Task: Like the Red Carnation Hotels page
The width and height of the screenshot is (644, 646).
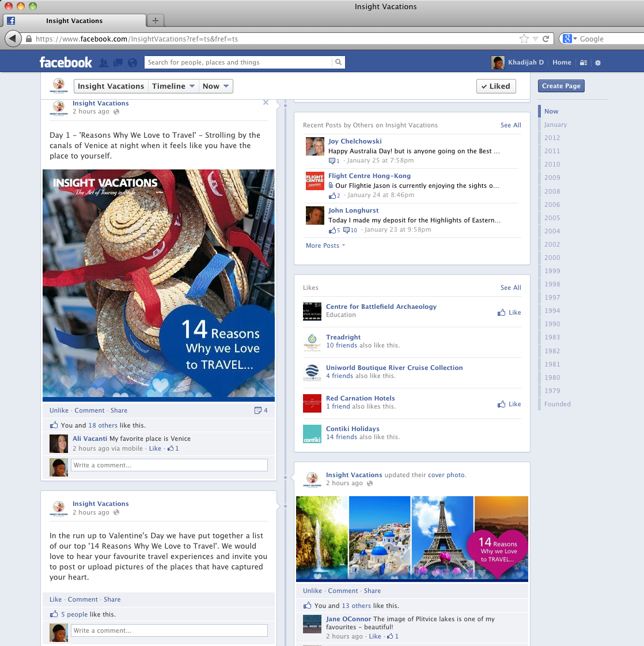Action: [x=510, y=404]
